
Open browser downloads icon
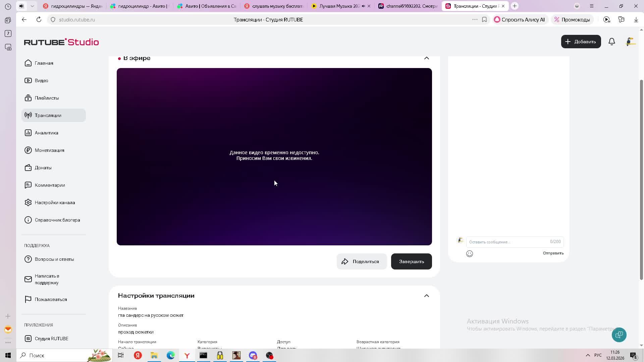pos(636,20)
